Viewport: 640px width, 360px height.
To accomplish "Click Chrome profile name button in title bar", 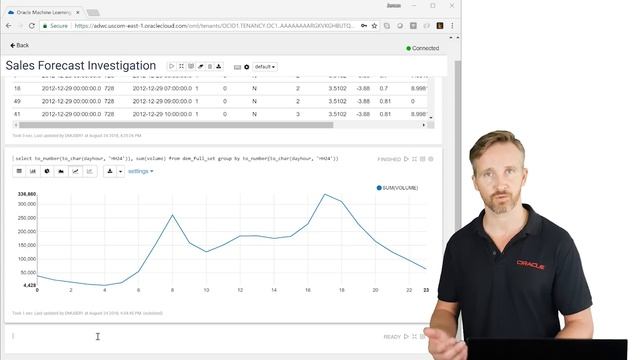I will pos(393,6).
